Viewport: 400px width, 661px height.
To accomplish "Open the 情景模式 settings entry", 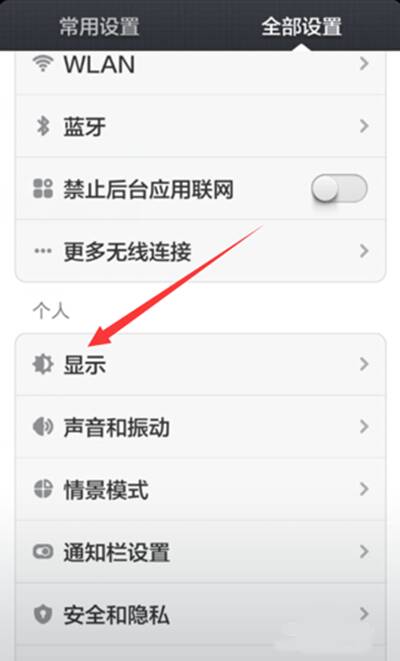I will pyautogui.click(x=200, y=489).
